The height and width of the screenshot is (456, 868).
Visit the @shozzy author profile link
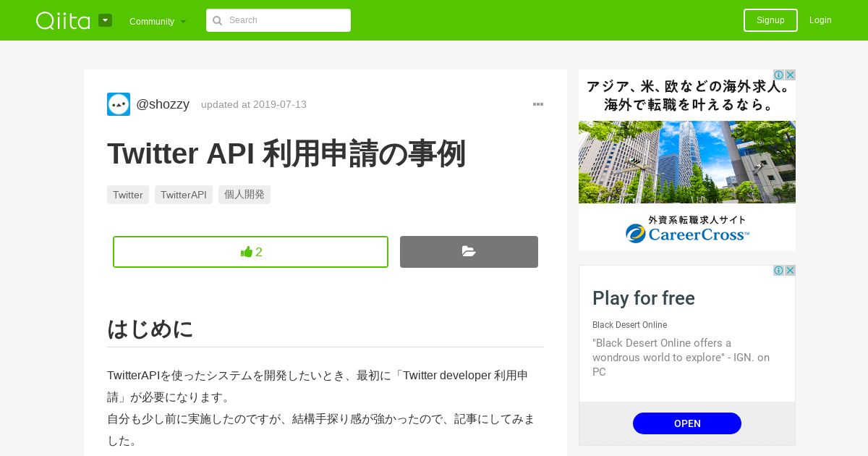click(x=163, y=104)
